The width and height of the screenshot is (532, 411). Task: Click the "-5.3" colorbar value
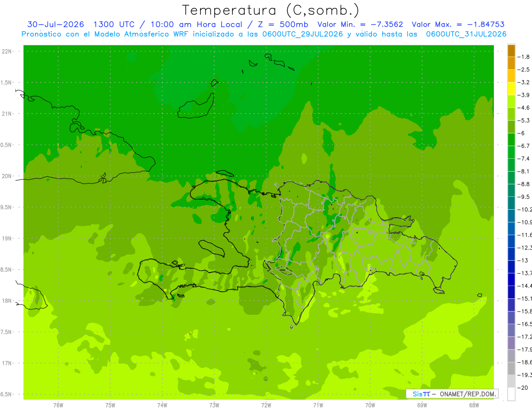pyautogui.click(x=524, y=121)
